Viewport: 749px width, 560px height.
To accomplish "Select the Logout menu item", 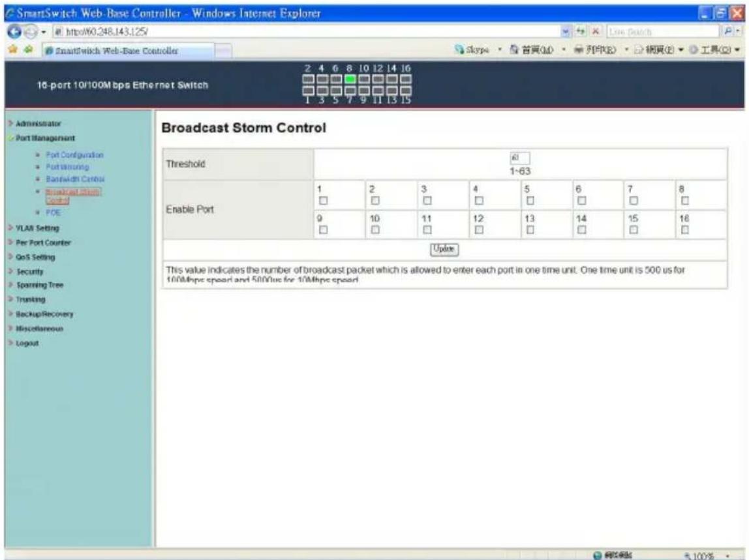I will click(27, 344).
